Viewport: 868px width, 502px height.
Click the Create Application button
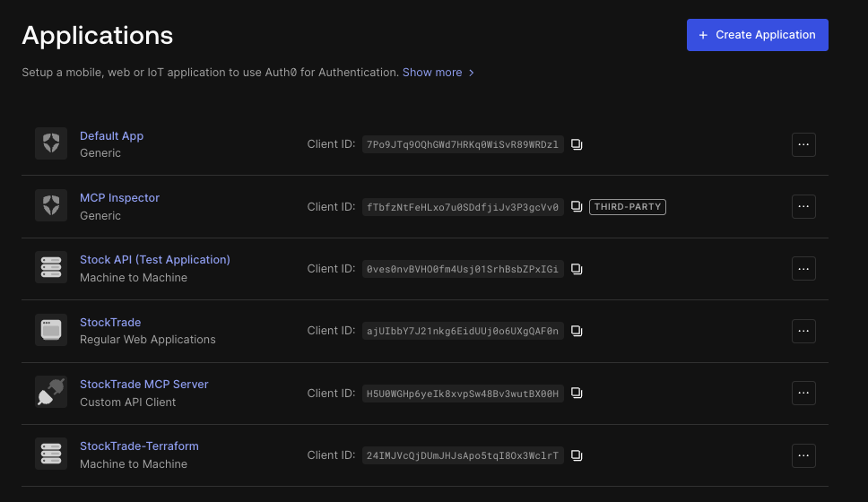758,35
